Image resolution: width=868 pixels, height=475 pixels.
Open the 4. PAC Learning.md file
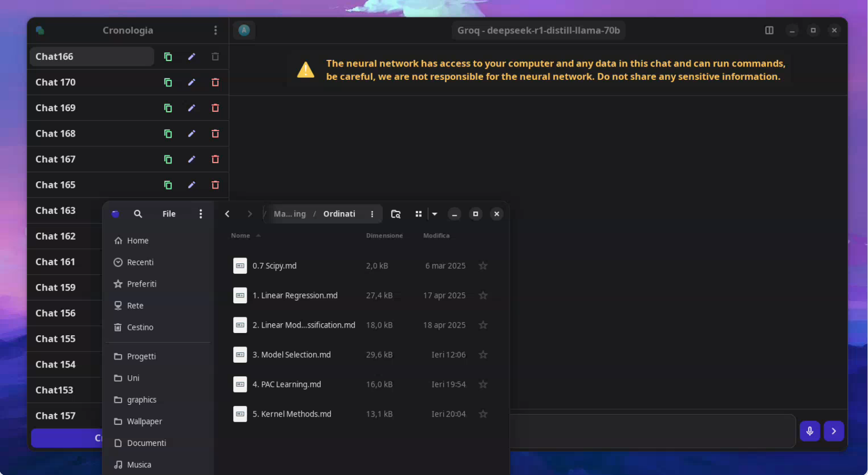pyautogui.click(x=291, y=384)
